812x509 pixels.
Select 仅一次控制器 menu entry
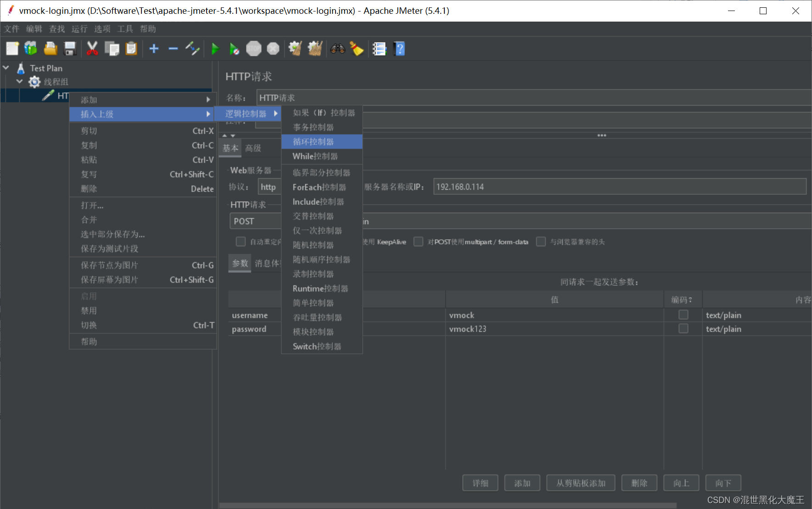pyautogui.click(x=322, y=231)
